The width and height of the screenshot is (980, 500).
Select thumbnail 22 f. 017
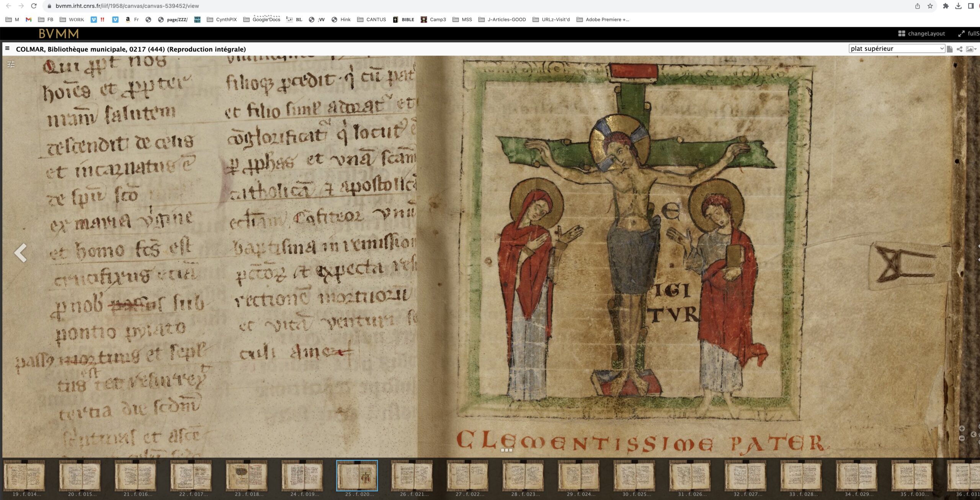coord(191,475)
